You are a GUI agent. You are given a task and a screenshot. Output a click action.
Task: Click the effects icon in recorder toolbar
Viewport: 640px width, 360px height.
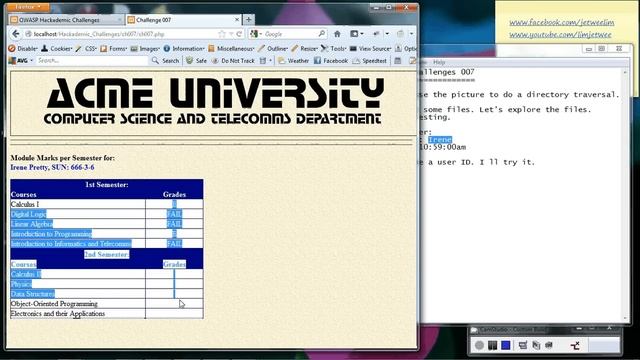536,345
